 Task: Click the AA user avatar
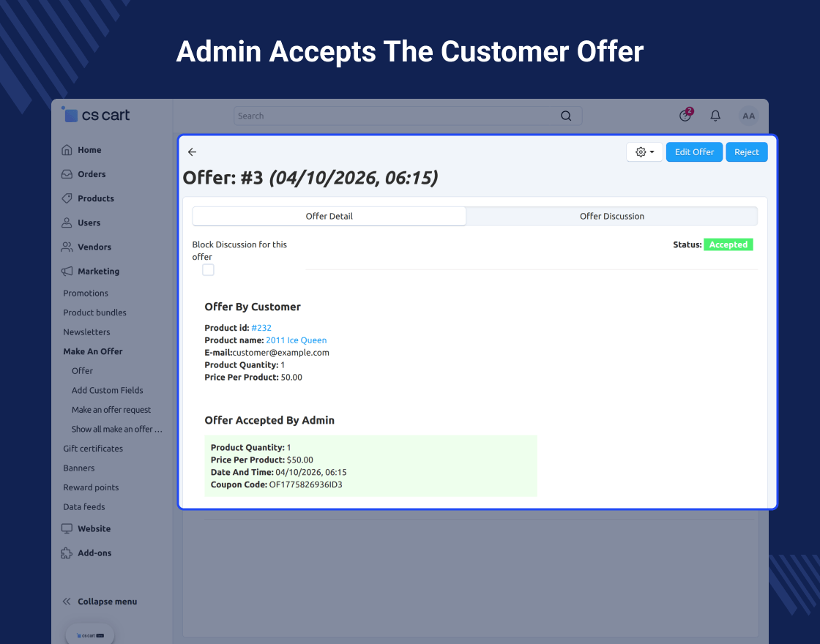click(x=748, y=116)
